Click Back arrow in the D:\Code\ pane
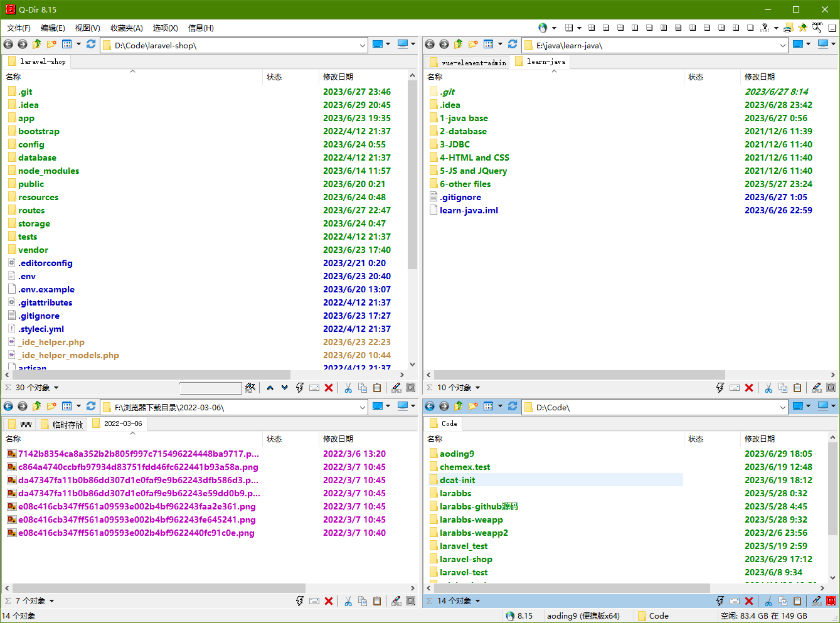840x623 pixels. 430,406
